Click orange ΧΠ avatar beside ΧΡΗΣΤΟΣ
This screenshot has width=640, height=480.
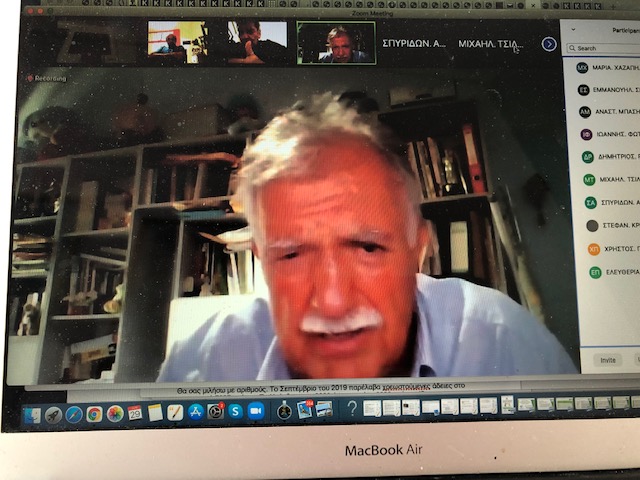(x=594, y=249)
